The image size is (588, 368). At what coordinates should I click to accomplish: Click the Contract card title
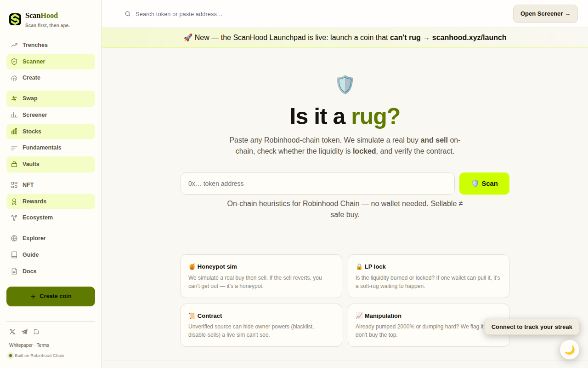point(205,316)
